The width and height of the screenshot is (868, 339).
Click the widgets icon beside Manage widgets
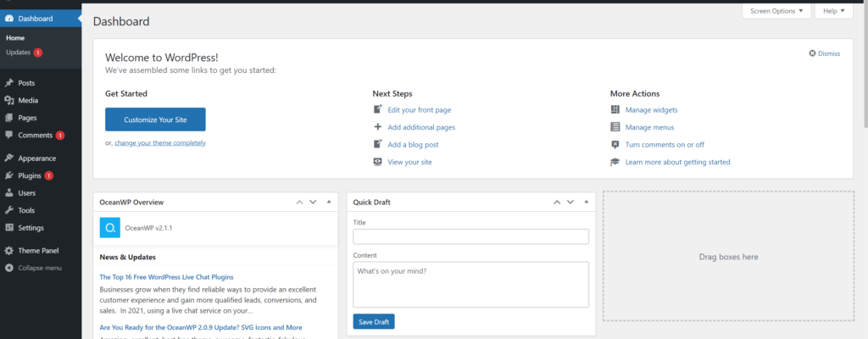[x=615, y=109]
